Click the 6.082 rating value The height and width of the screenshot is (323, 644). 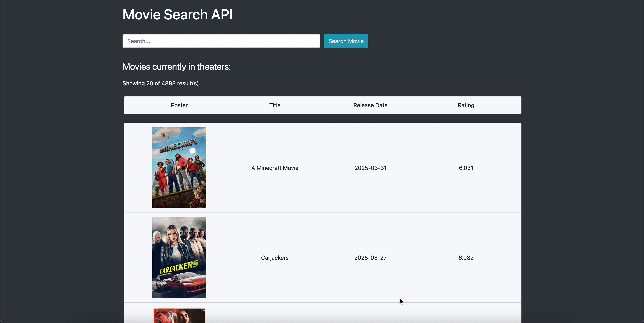466,258
